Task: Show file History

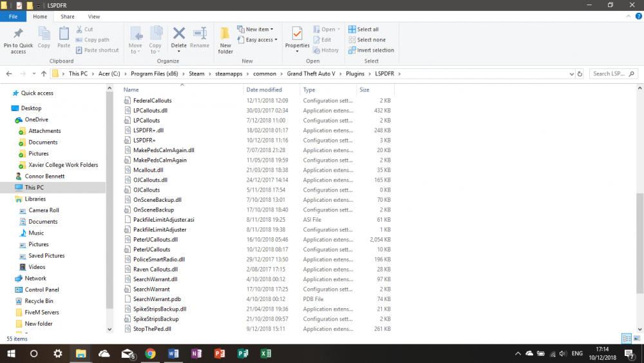Action: click(326, 50)
